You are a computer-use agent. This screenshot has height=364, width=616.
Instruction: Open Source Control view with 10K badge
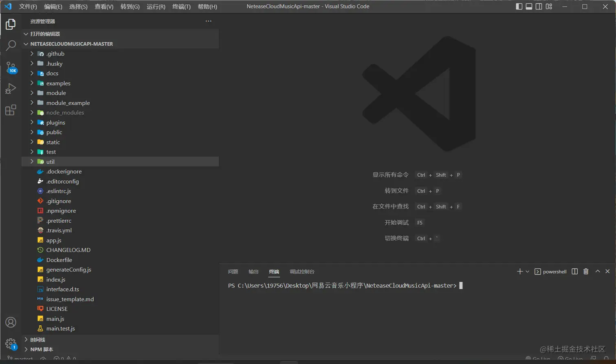click(11, 67)
